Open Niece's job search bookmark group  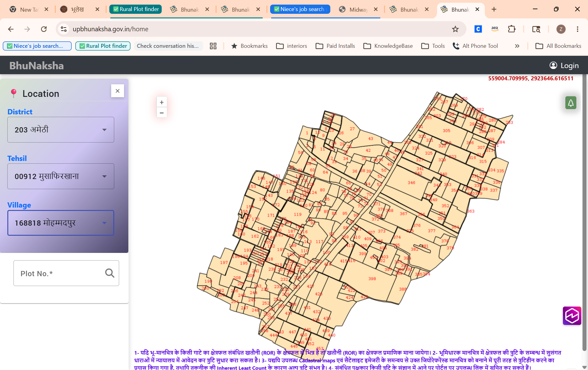coord(37,46)
